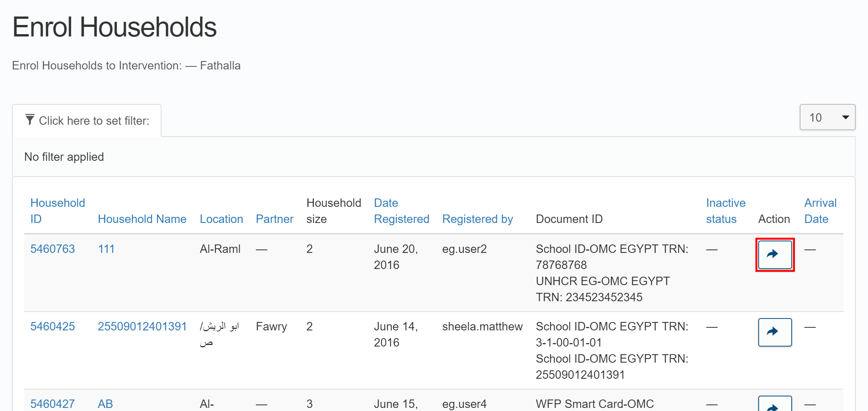Click the funnel filter icon
Viewport: 868px width, 411px height.
pyautogui.click(x=30, y=120)
